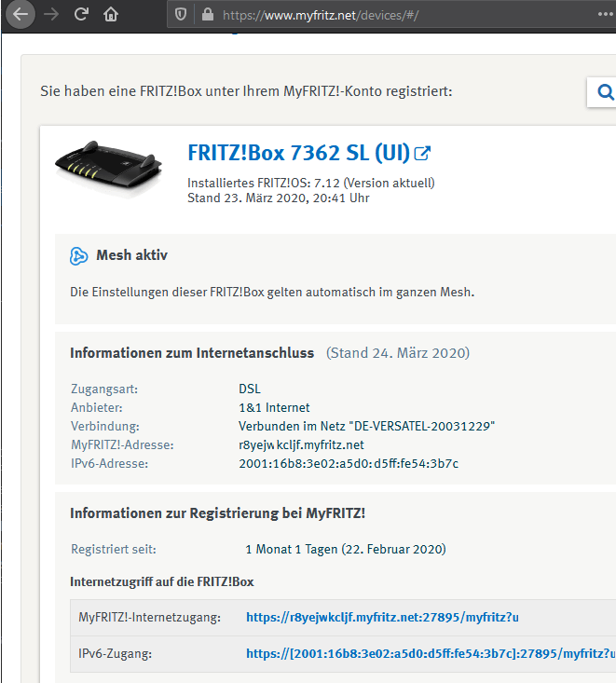This screenshot has width=616, height=683.
Task: Click heading Informationen zur Registrierung bei MyFRITZ!
Action: coord(217,513)
